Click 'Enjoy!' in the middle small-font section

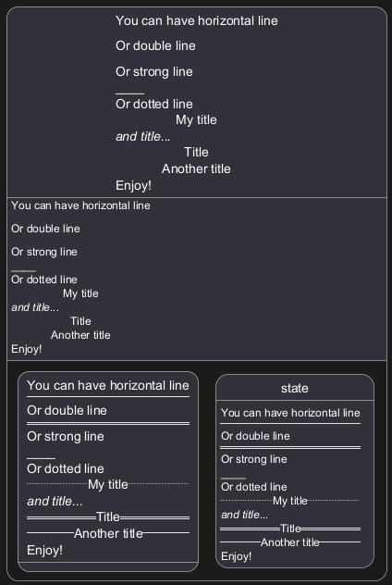pos(27,349)
